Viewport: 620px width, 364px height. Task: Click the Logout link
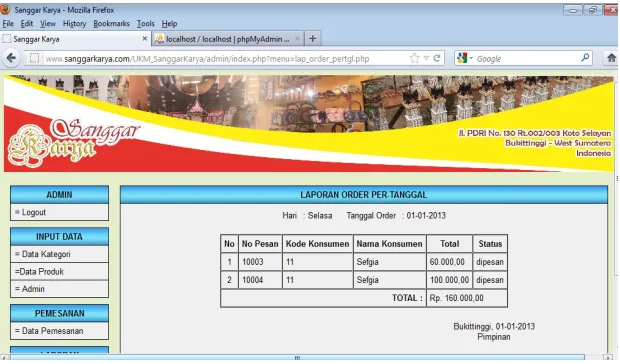(34, 212)
